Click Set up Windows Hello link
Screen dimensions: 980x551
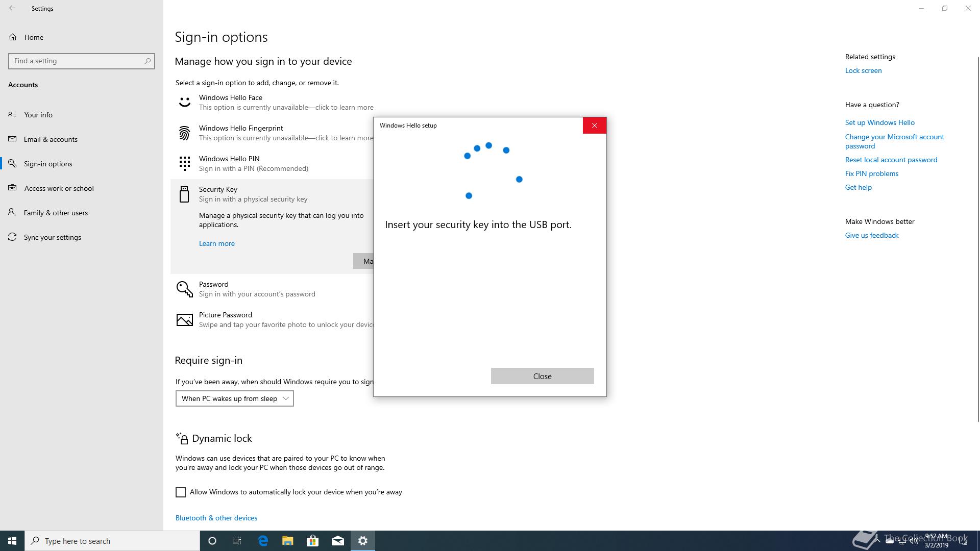[879, 122]
